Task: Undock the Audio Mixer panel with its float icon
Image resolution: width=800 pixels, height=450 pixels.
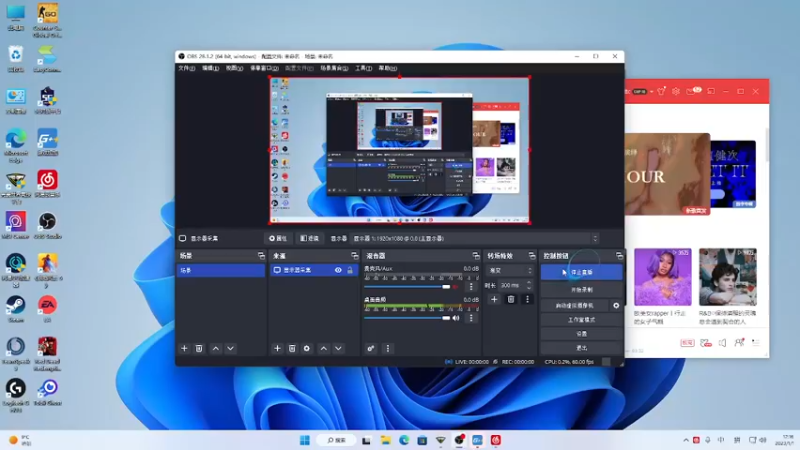Action: [476, 256]
